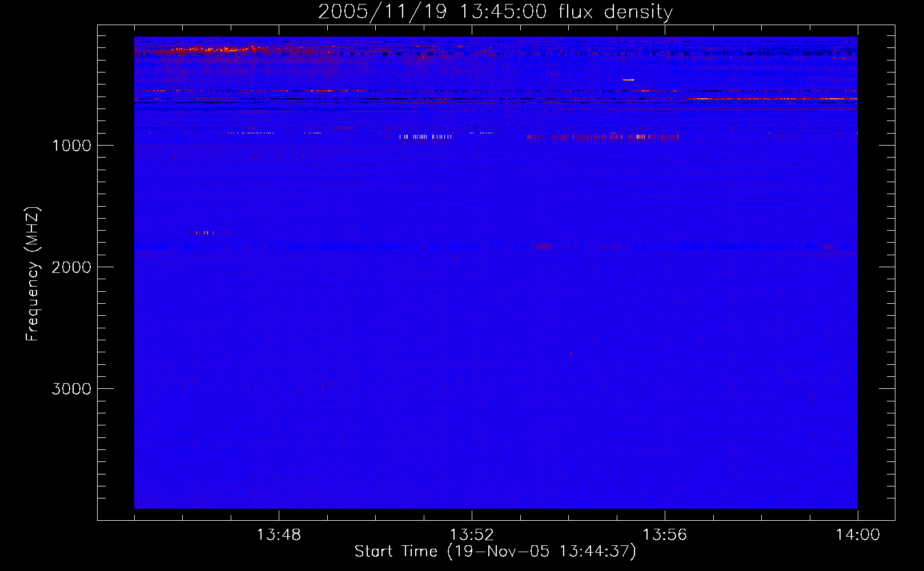The width and height of the screenshot is (924, 571).
Task: Click the 2000 frequency tick label
Action: [x=71, y=267]
